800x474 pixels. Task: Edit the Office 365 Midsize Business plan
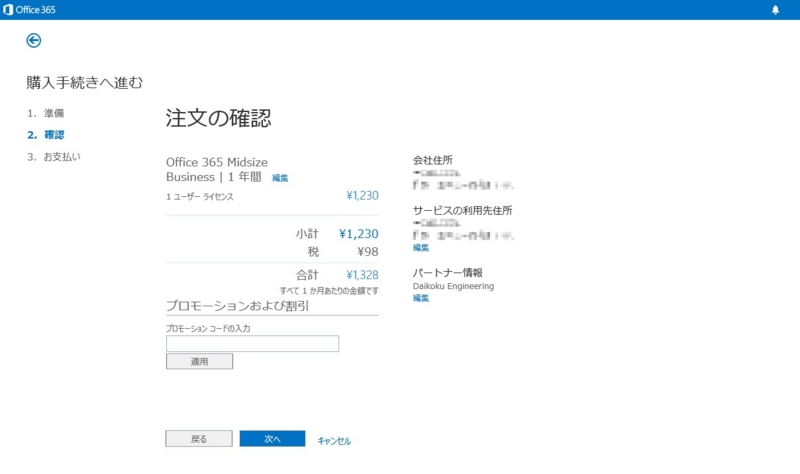(280, 178)
